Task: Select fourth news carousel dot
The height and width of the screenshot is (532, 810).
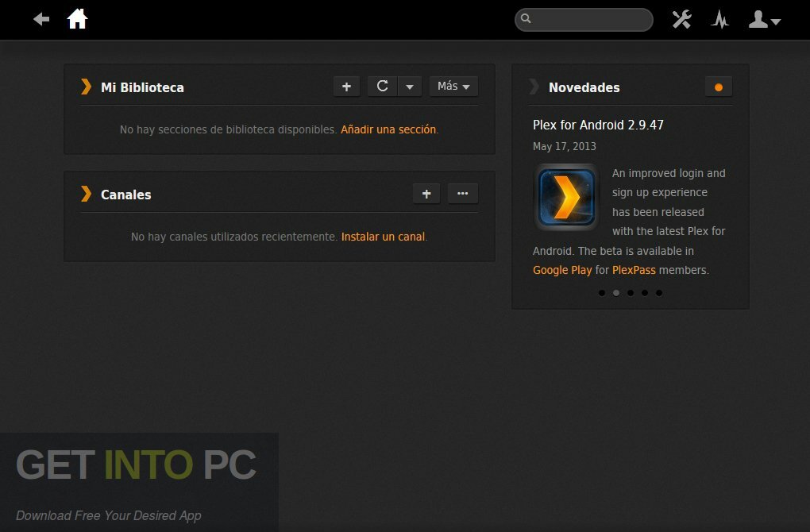Action: pos(645,293)
